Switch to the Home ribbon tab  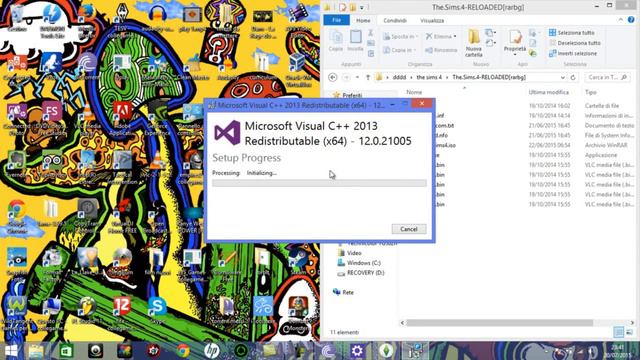[x=363, y=20]
